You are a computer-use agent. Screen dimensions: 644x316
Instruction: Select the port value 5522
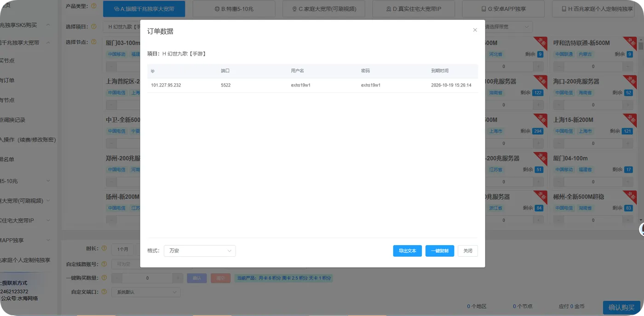pos(226,85)
